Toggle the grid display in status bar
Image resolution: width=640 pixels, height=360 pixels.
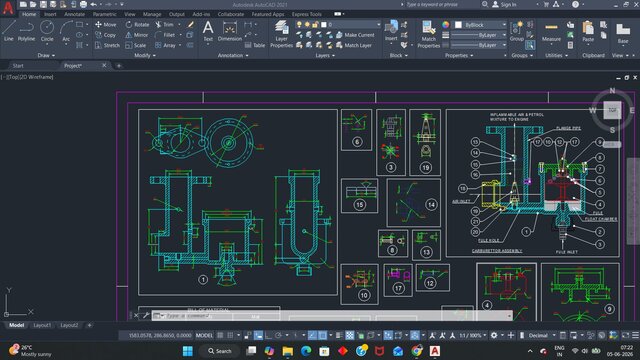click(x=220, y=336)
